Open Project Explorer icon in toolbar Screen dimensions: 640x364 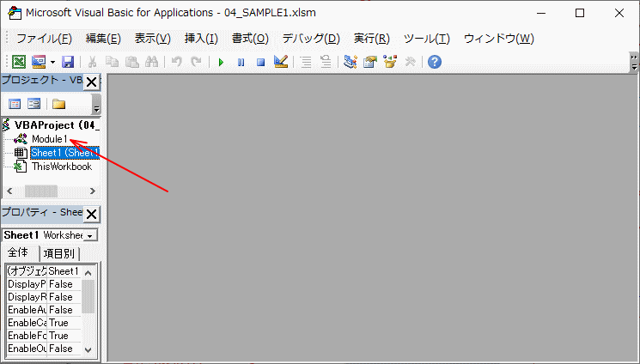tap(350, 62)
